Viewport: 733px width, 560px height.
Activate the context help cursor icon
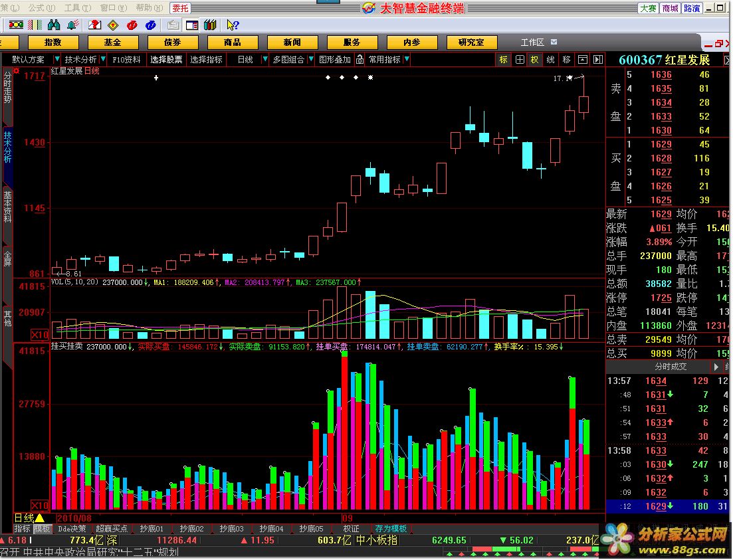(x=233, y=25)
